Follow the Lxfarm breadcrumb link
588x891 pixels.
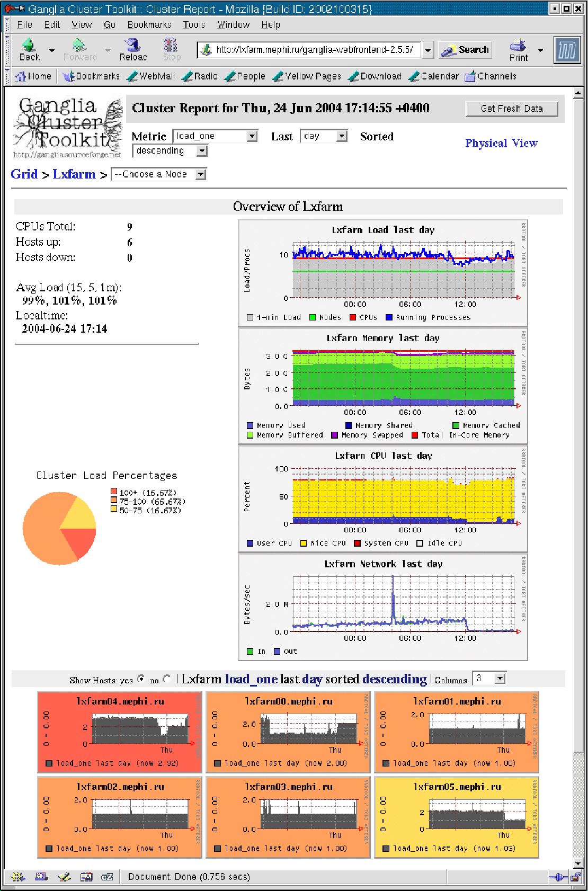point(74,174)
